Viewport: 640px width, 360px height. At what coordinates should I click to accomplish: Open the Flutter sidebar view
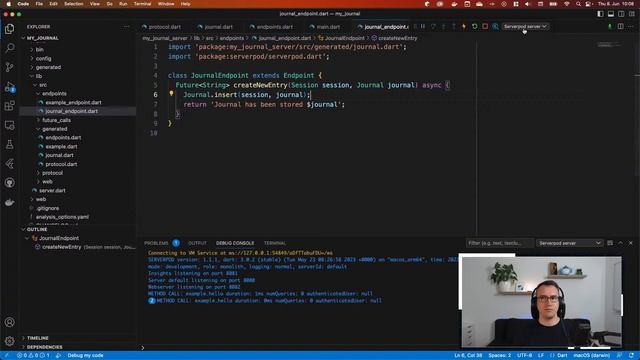pyautogui.click(x=9, y=163)
